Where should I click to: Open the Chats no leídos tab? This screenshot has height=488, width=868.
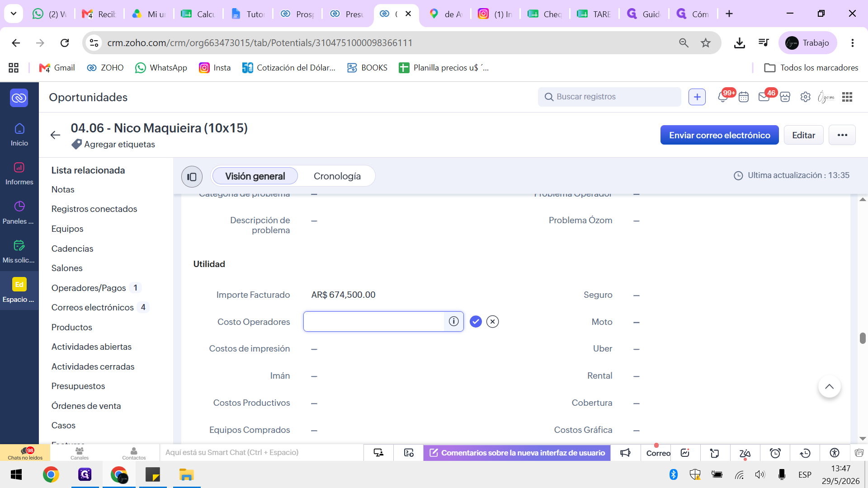[25, 453]
